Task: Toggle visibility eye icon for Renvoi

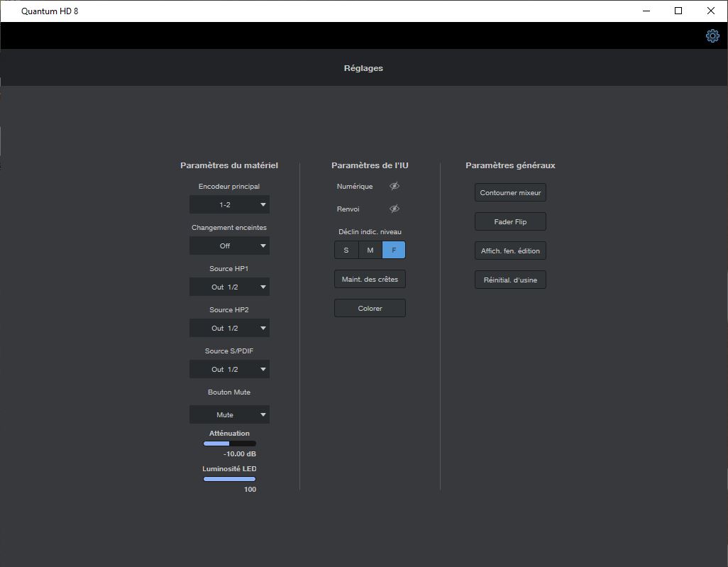Action: [395, 209]
